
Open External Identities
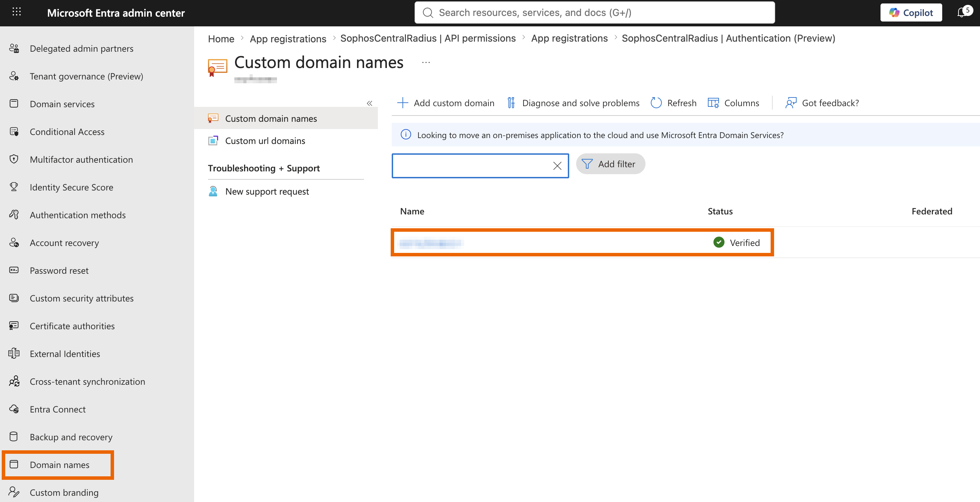tap(65, 354)
